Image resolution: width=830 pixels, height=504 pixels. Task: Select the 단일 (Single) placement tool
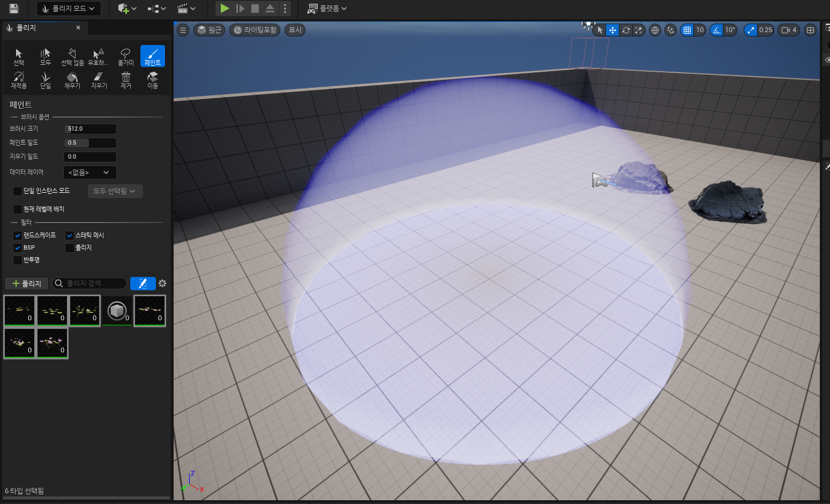pyautogui.click(x=46, y=80)
